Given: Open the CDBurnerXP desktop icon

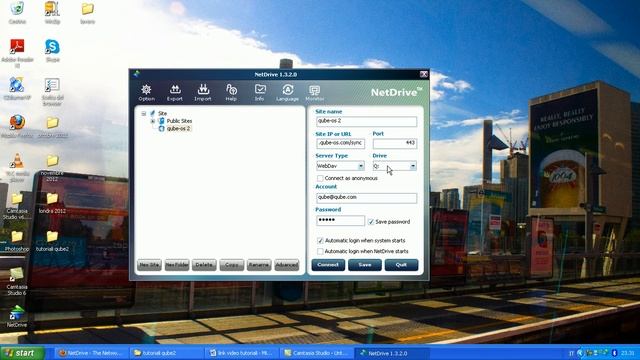Looking at the screenshot, I should [x=17, y=89].
